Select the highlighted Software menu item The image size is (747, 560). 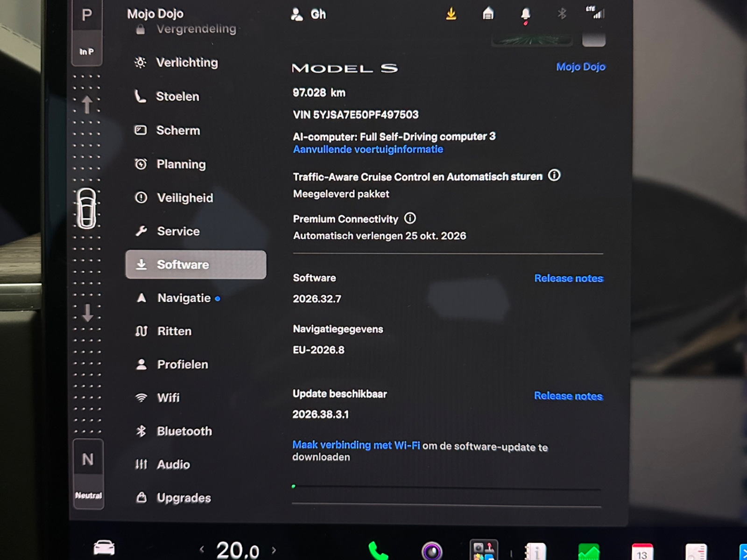pyautogui.click(x=196, y=265)
